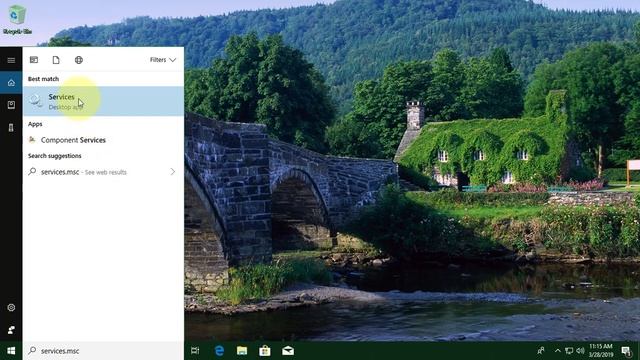The width and height of the screenshot is (640, 360).
Task: Click the Component Services icon
Action: pyautogui.click(x=32, y=140)
